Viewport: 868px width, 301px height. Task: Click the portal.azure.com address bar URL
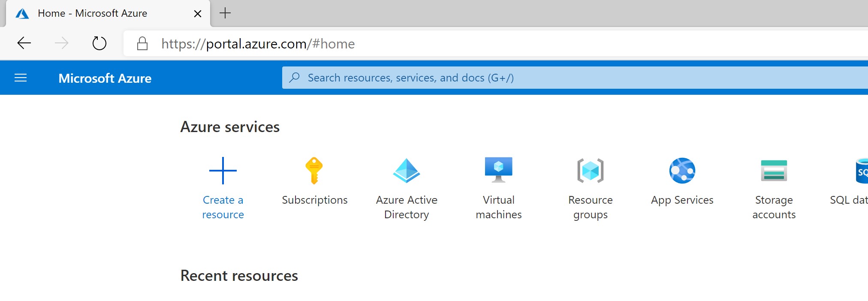pos(258,44)
